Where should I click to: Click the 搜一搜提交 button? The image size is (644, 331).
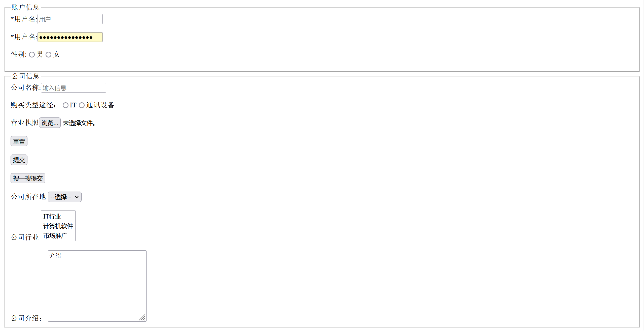[x=28, y=178]
